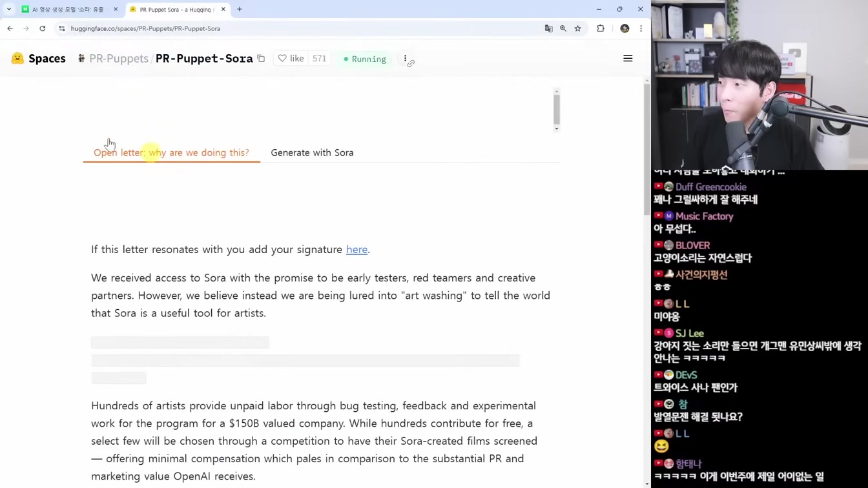Minimize the browser window
868x488 pixels.
[x=599, y=9]
